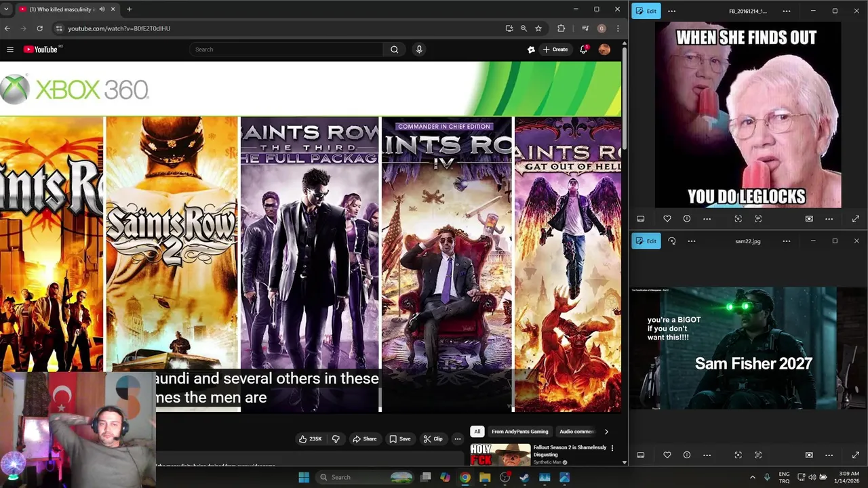
Task: Open Chrome three-dot menu
Action: pyautogui.click(x=618, y=28)
